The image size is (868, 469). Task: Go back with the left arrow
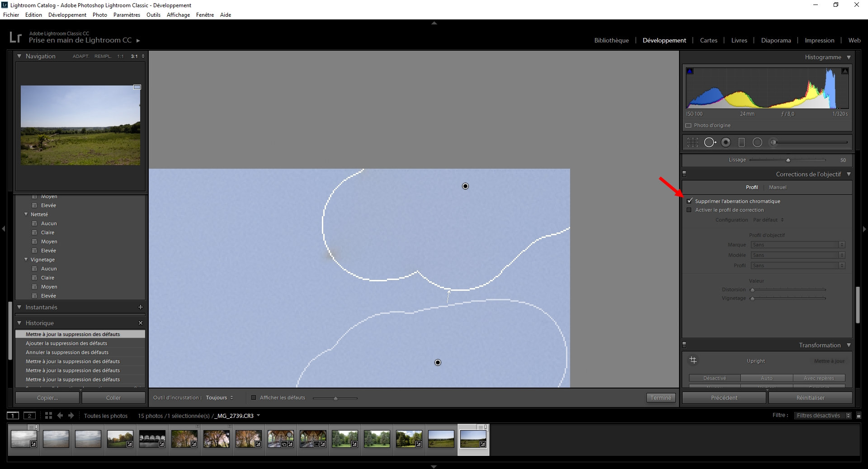click(60, 416)
